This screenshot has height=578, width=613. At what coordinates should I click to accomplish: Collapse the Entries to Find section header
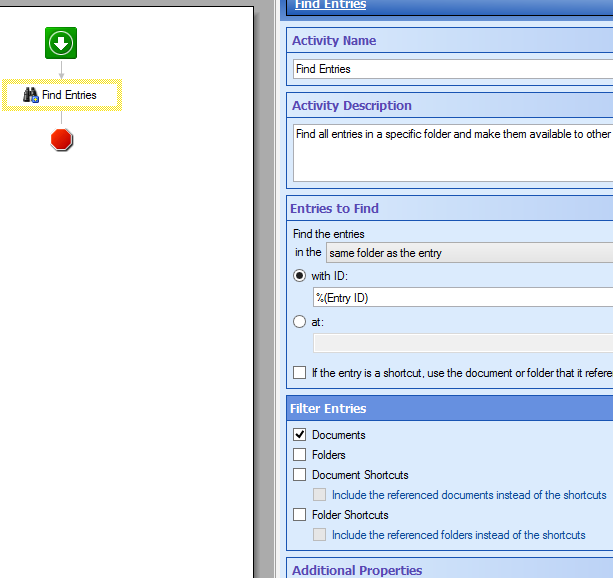[x=450, y=208]
